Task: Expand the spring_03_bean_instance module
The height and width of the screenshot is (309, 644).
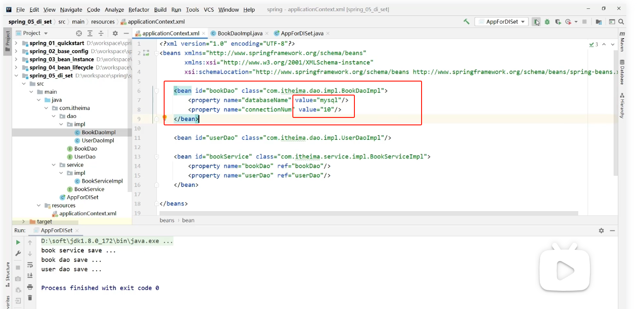Action: [16, 60]
